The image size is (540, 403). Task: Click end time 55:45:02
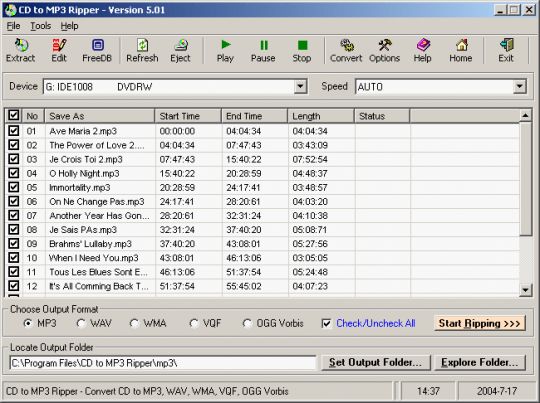coord(244,286)
